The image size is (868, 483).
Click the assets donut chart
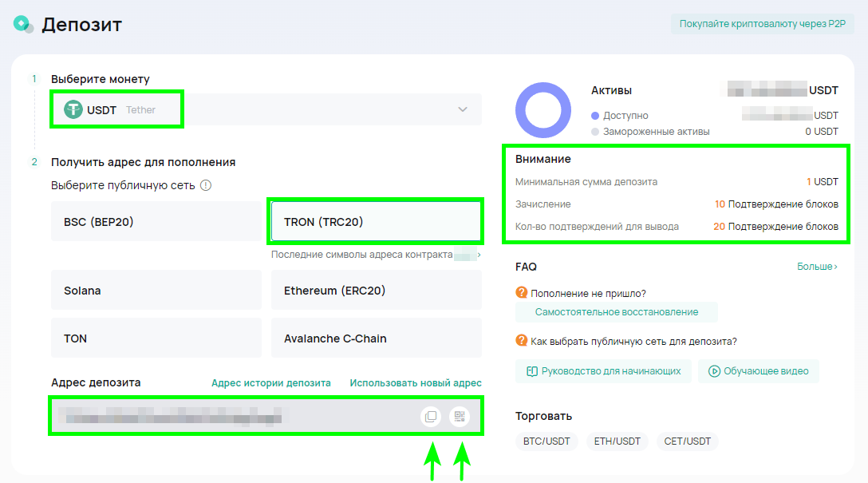click(543, 110)
